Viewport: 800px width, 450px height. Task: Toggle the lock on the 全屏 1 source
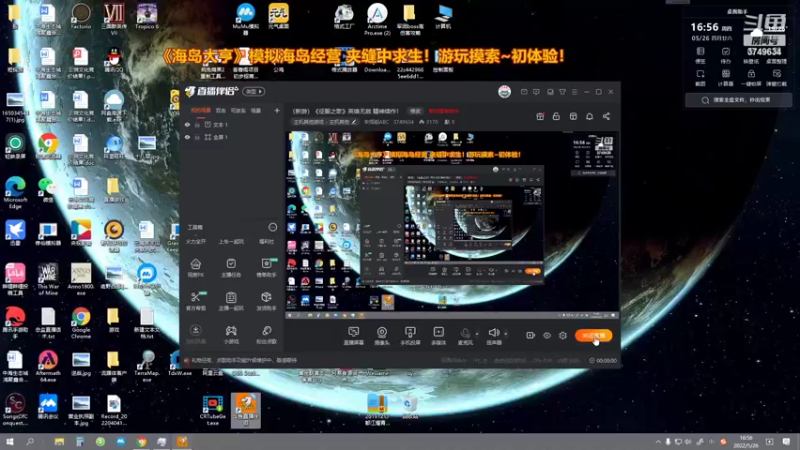197,137
